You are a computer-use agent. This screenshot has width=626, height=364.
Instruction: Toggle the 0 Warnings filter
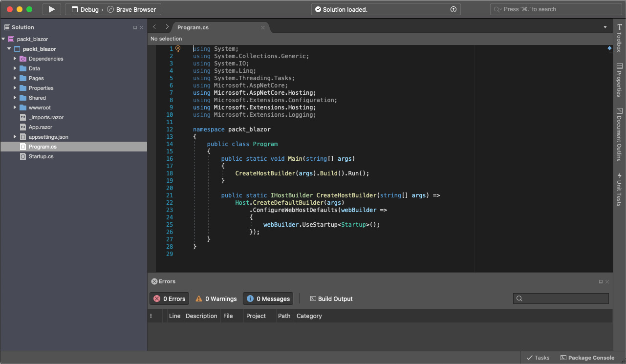pos(216,299)
